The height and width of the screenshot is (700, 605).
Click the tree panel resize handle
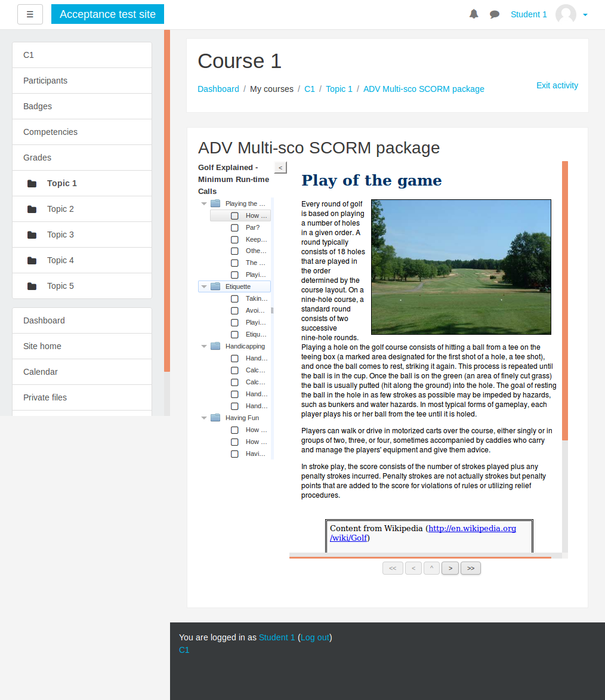[x=272, y=311]
